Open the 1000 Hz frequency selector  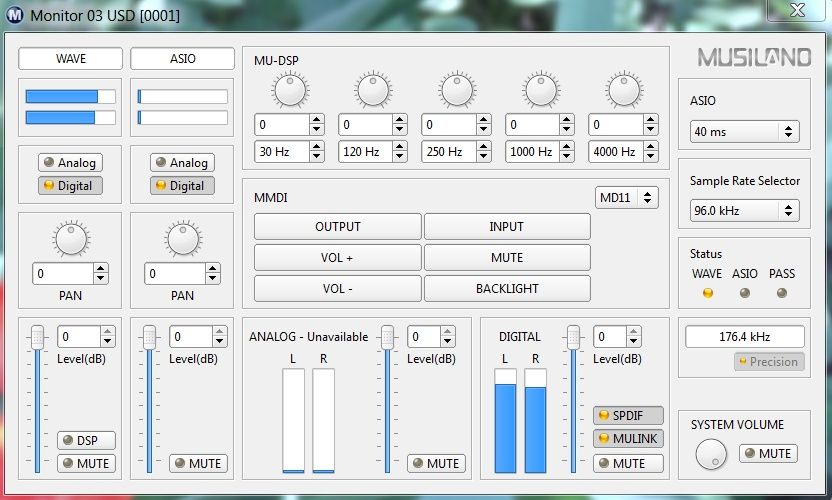(x=540, y=152)
